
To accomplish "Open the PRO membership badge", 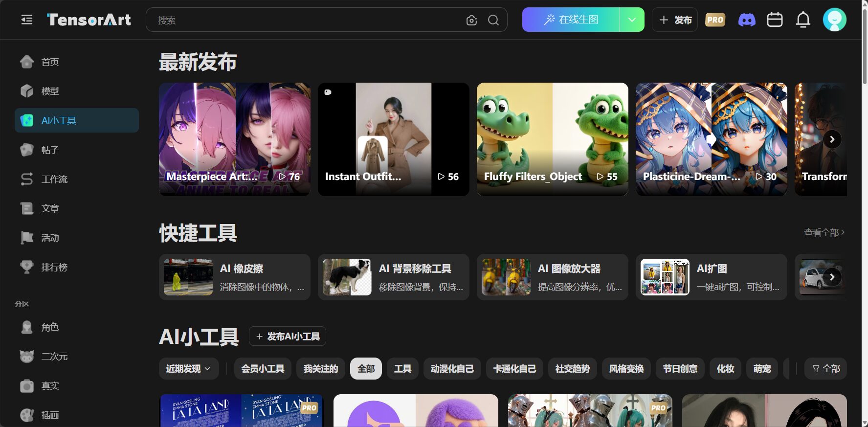I will 715,20.
